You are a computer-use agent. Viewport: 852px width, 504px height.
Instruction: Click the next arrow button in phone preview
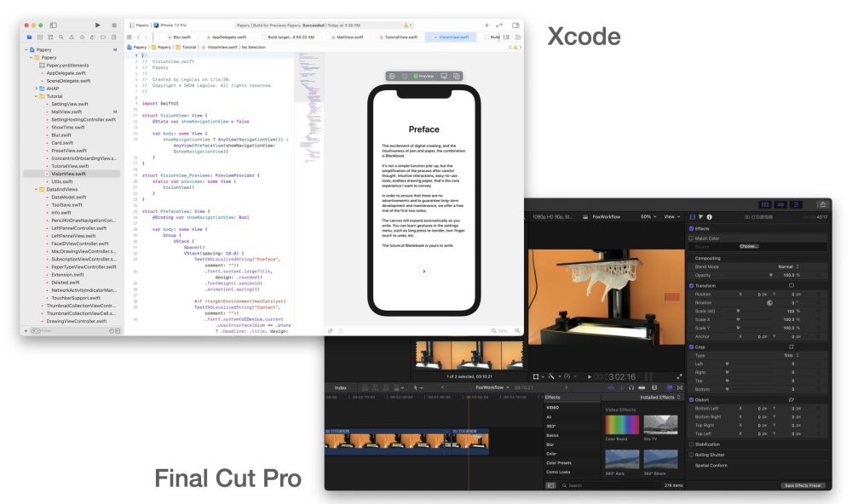click(423, 271)
